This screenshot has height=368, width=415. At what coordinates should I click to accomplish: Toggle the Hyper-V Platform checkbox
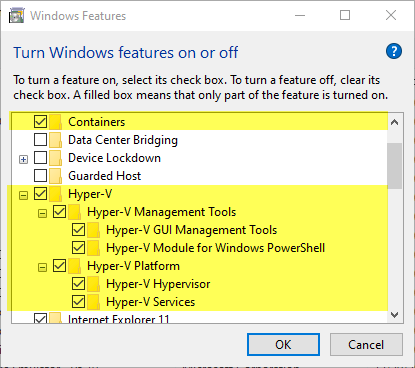tap(59, 266)
